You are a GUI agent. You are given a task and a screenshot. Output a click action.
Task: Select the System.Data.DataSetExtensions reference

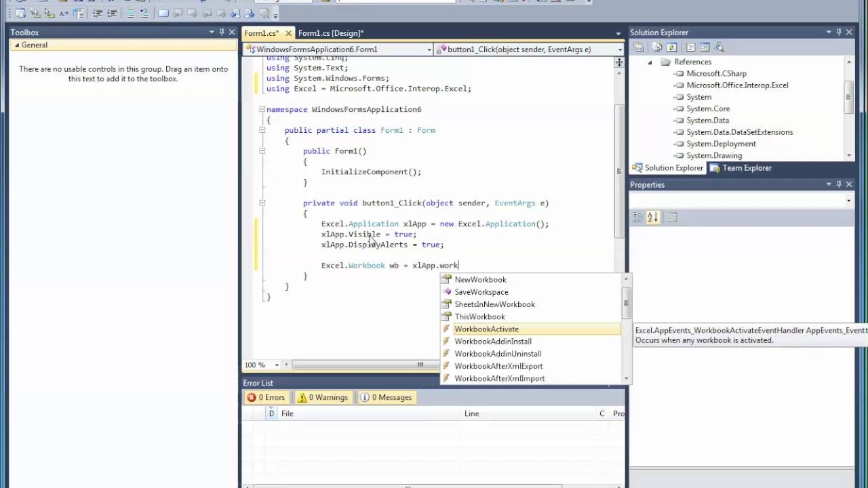pos(739,132)
